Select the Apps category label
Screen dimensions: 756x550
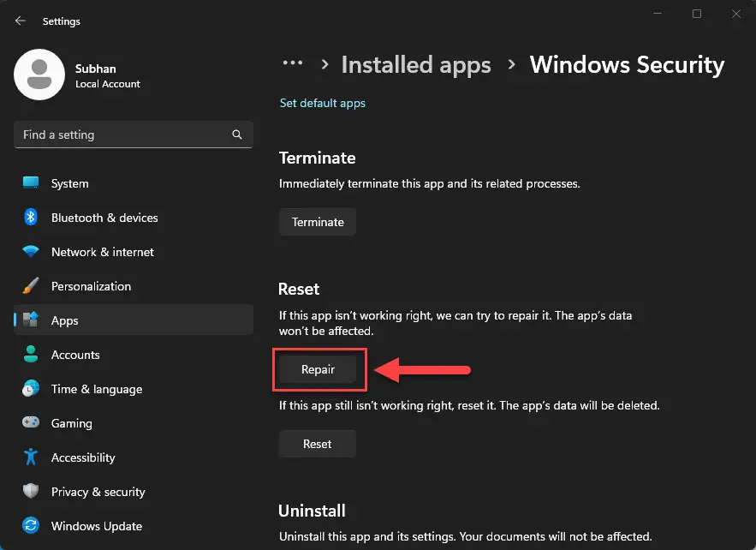64,320
